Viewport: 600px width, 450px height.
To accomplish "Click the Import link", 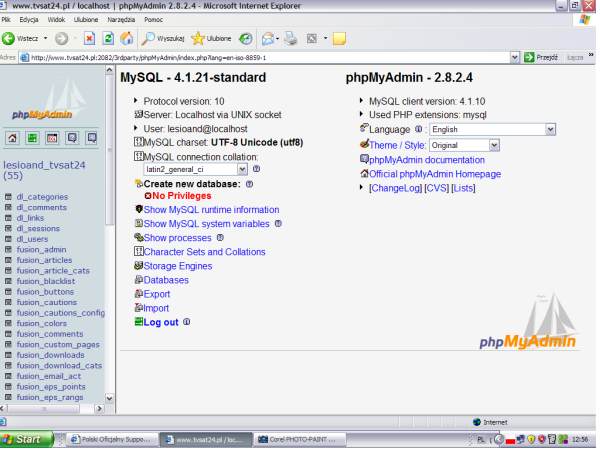I will pos(156,308).
